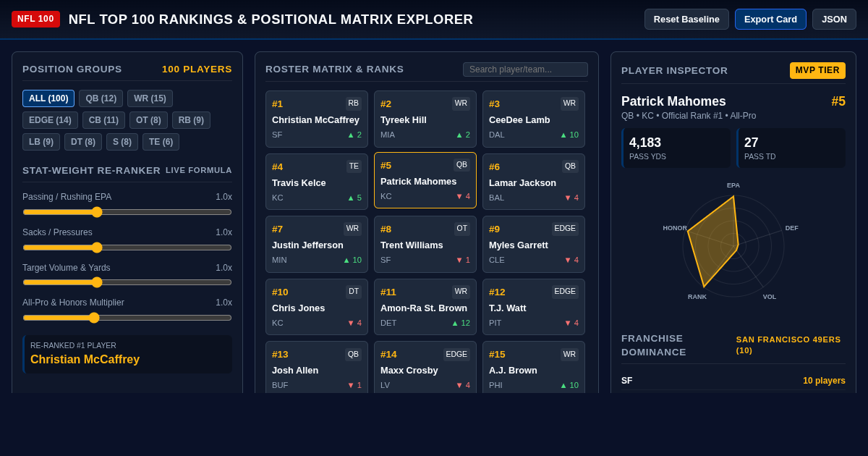Screen dimensions: 868x456
Task: Select the Amon-Ra St. Brown player card
Action: pos(425,307)
